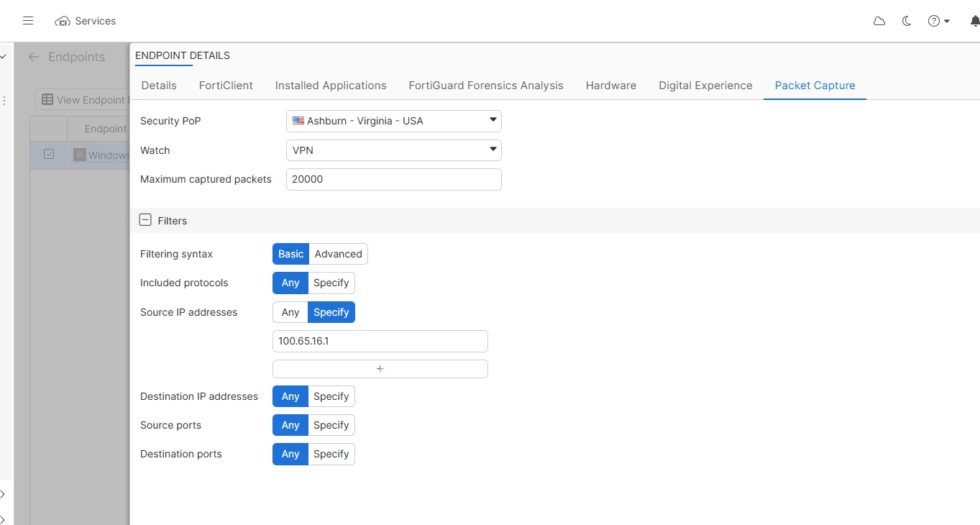
Task: Set Destination IP addresses to Specify
Action: point(331,396)
